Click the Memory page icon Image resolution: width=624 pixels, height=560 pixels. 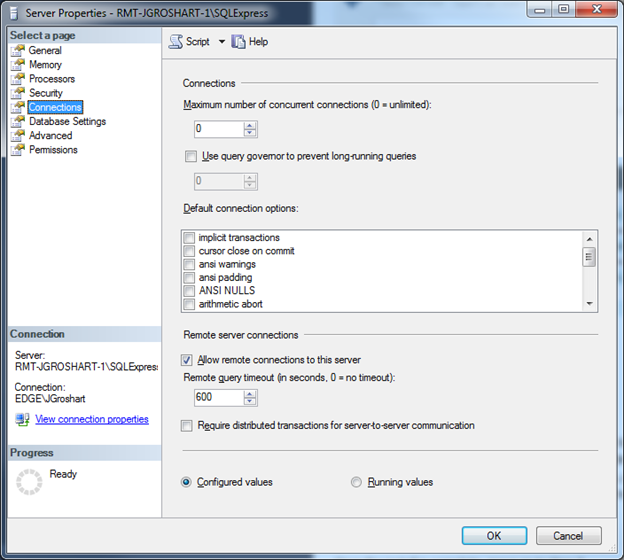click(18, 64)
